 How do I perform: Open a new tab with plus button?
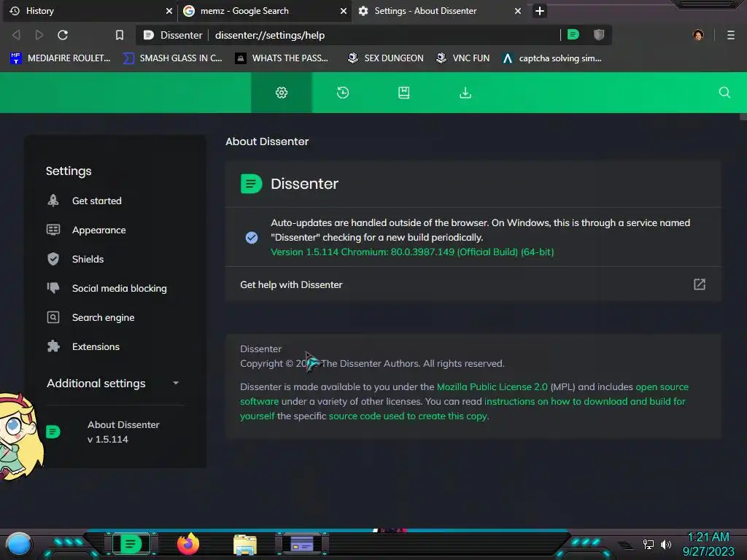coord(539,10)
